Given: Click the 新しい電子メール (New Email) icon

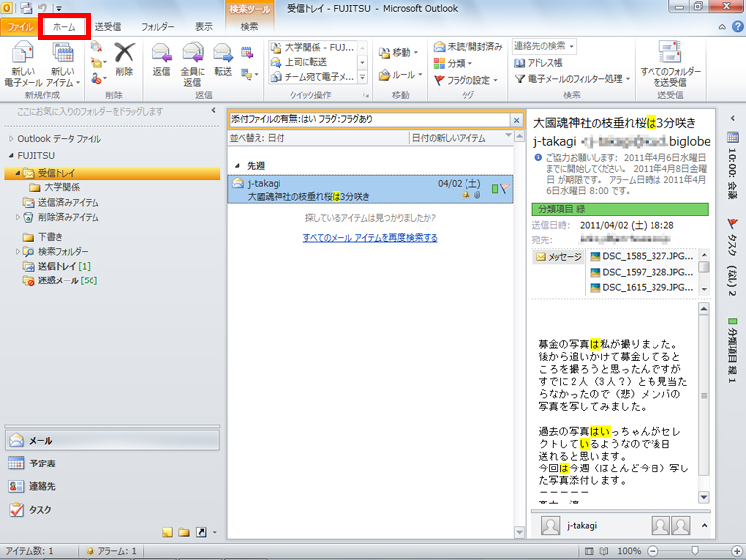Looking at the screenshot, I should pyautogui.click(x=23, y=64).
